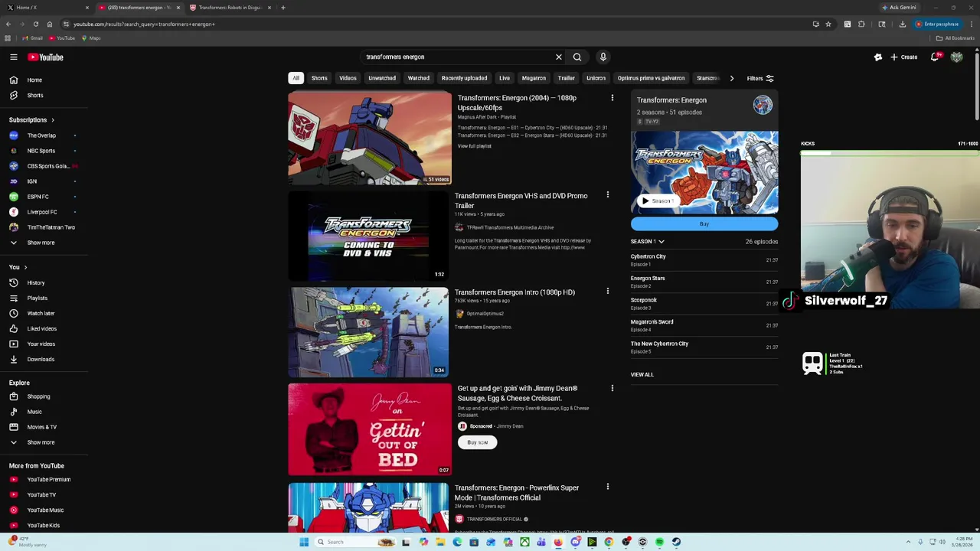Screen dimensions: 980x551
Task: Click the Create button
Action: (x=903, y=57)
